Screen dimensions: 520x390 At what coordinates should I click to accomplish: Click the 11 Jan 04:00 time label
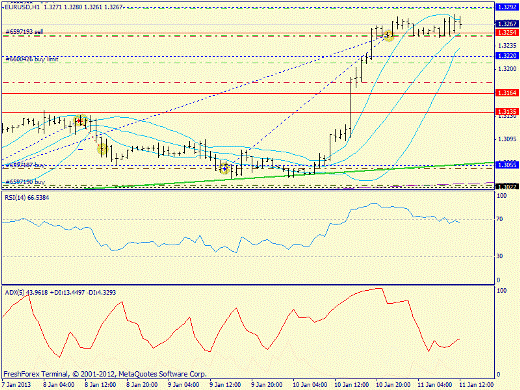tap(435, 385)
